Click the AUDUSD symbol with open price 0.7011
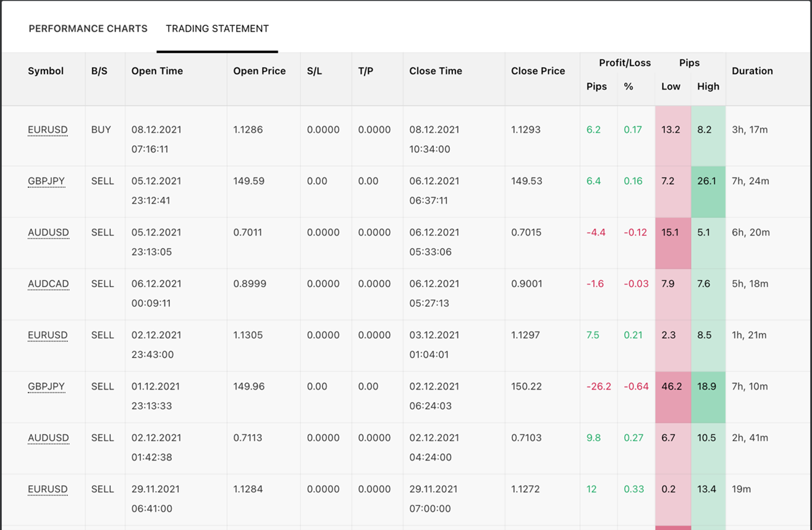 [x=48, y=233]
